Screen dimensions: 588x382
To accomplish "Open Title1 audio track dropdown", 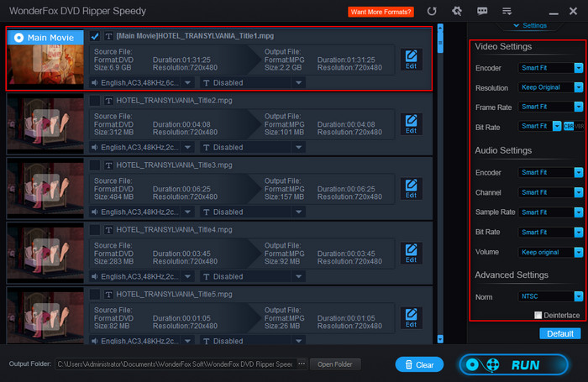I will [187, 83].
